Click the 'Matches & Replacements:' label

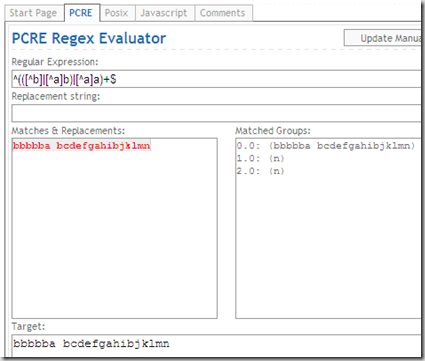point(68,131)
